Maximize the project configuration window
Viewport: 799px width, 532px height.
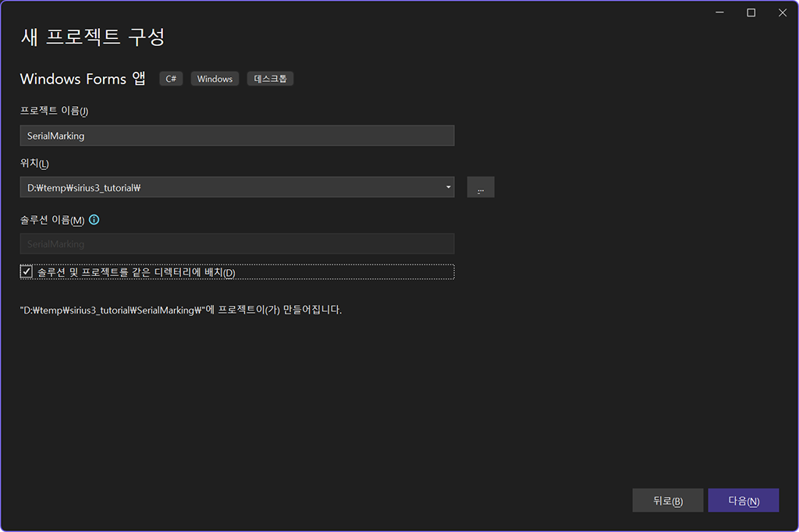(751, 12)
